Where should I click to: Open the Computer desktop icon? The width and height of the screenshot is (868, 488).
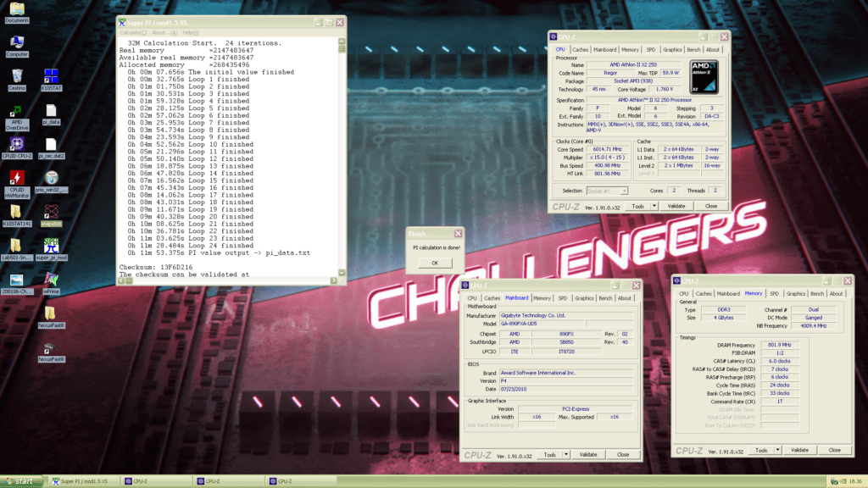[17, 46]
